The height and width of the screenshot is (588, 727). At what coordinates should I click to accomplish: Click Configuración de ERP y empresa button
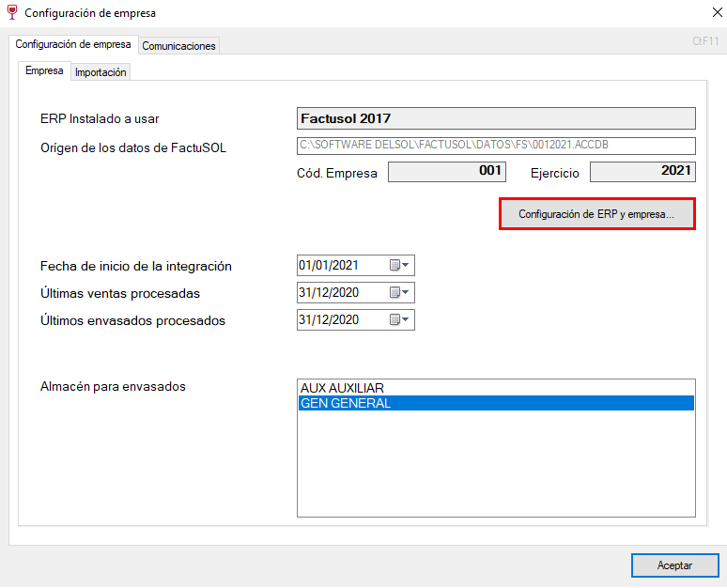597,214
